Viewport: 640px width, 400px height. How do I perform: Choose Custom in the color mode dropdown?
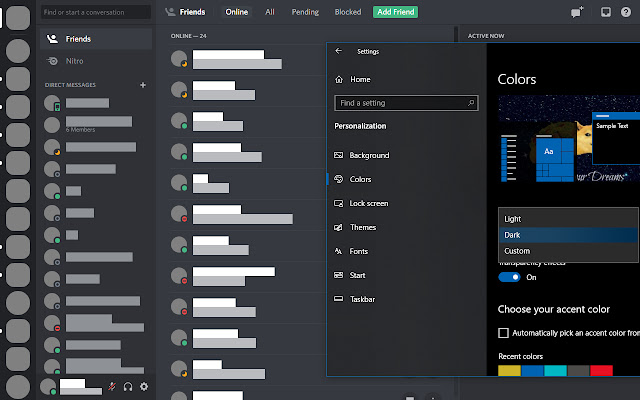tap(568, 251)
